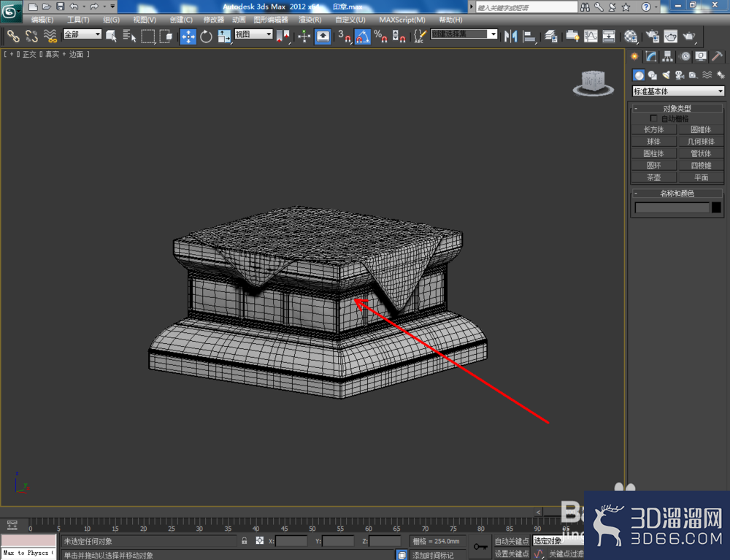This screenshot has width=730, height=560.
Task: Open the 渲染(R) menu
Action: pos(310,20)
